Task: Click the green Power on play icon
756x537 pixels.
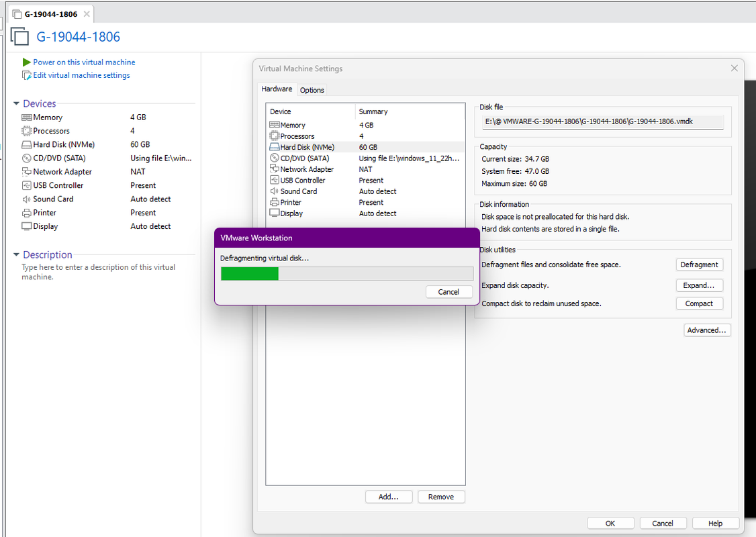Action: coord(26,62)
